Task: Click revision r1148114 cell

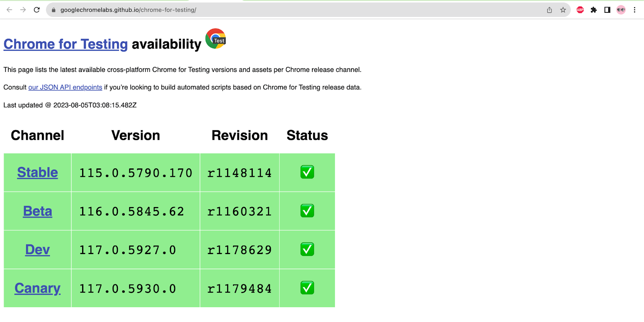Action: click(x=239, y=172)
